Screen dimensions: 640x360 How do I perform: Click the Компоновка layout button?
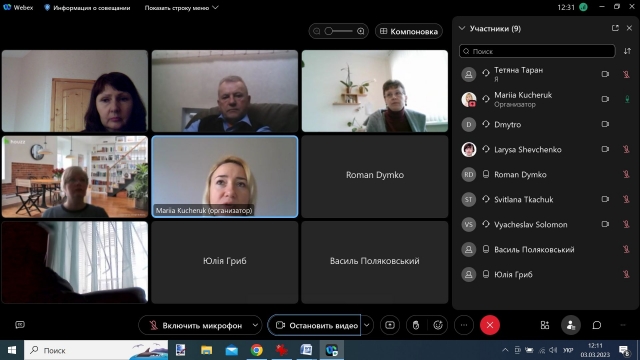(x=409, y=31)
